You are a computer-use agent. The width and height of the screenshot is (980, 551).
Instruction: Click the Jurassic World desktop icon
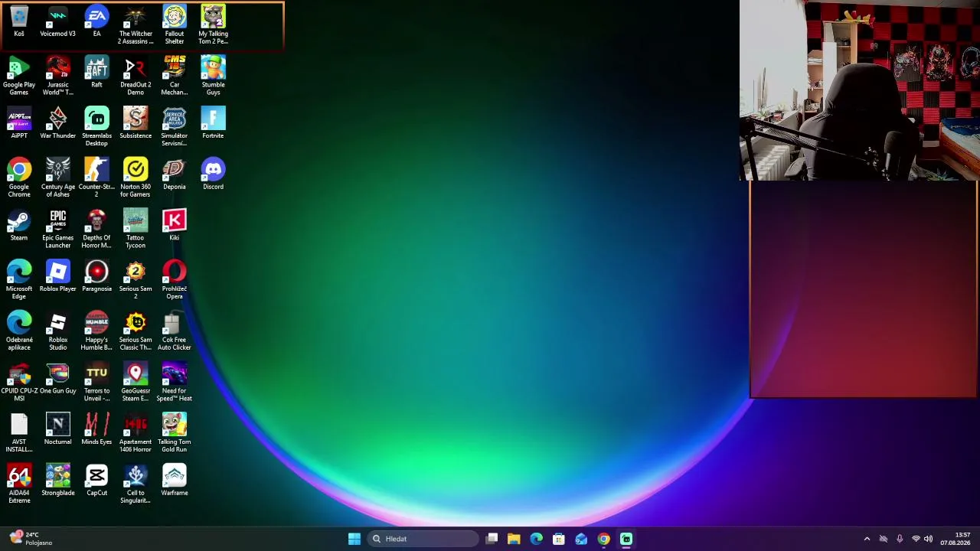click(x=58, y=77)
